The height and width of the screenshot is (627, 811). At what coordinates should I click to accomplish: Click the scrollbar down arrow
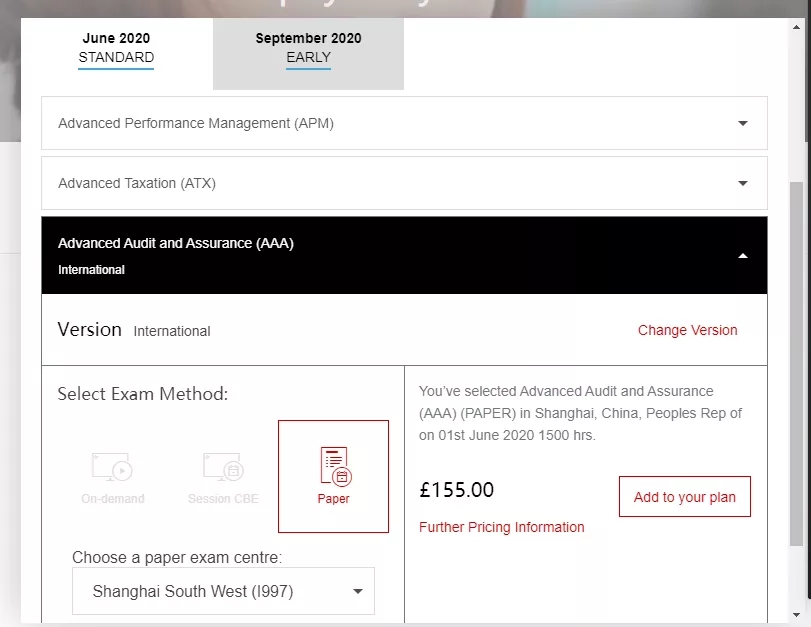[x=796, y=614]
